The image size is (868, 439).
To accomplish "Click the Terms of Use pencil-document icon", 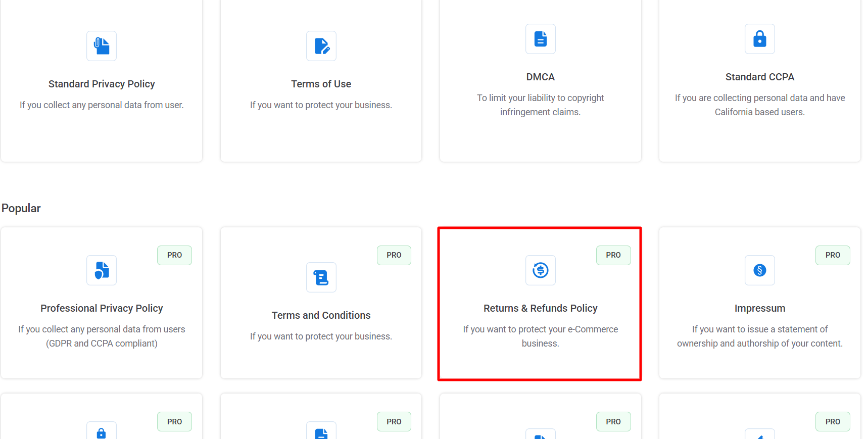I will (321, 46).
